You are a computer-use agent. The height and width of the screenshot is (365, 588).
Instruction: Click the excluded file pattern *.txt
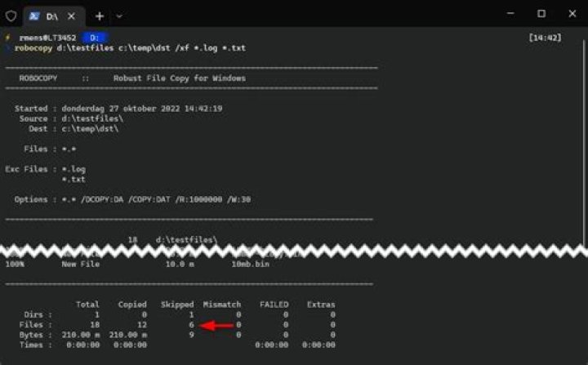point(73,180)
